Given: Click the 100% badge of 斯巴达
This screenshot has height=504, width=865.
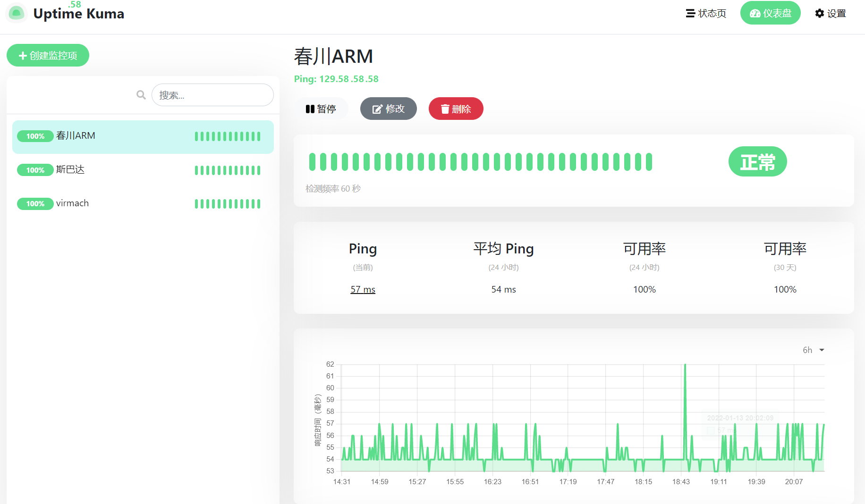Looking at the screenshot, I should [35, 170].
